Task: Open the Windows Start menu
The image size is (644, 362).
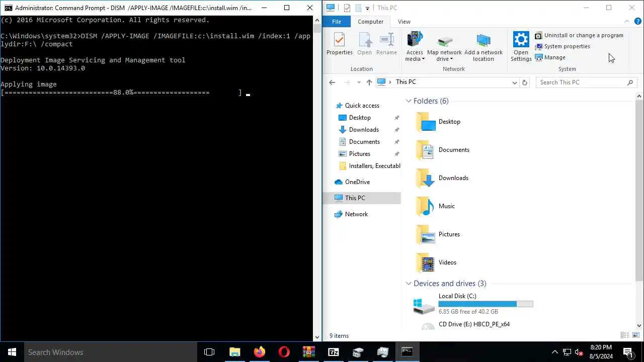Action: coord(12,352)
